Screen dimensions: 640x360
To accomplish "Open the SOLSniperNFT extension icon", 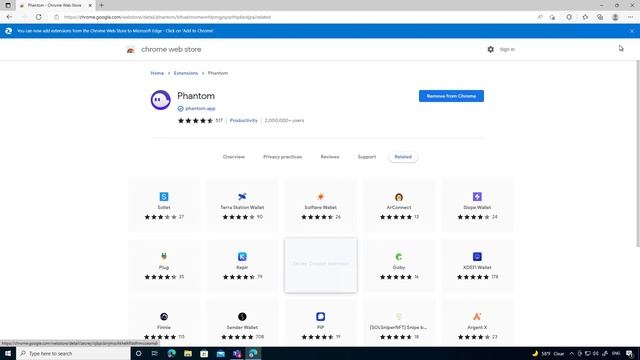I will [399, 316].
